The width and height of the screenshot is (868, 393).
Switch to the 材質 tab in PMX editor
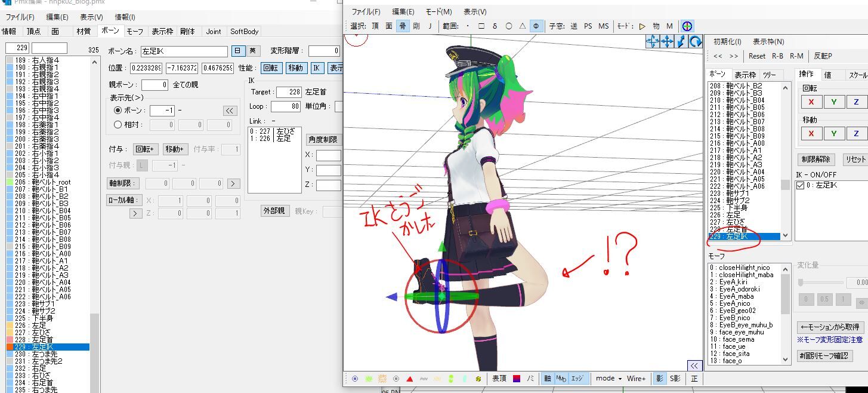coord(84,32)
